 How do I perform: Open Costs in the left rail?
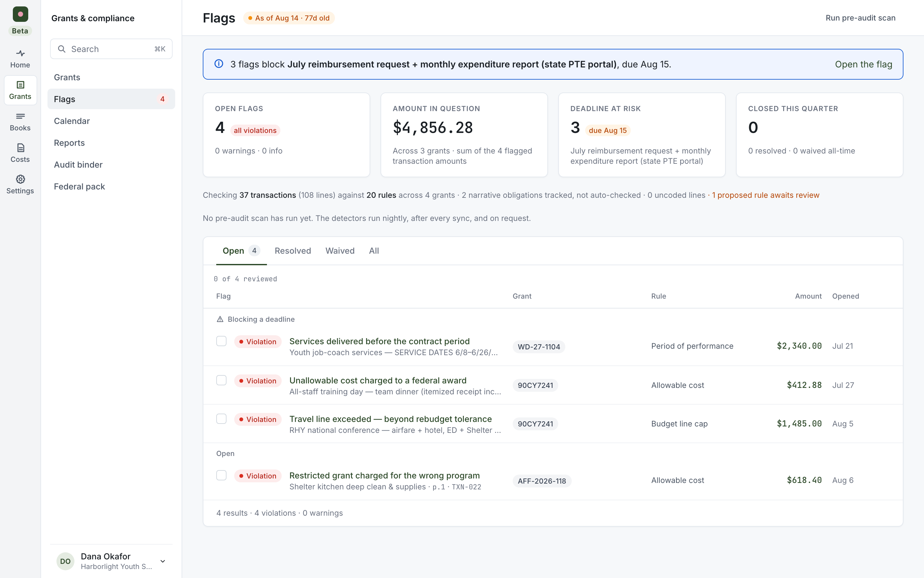click(20, 153)
